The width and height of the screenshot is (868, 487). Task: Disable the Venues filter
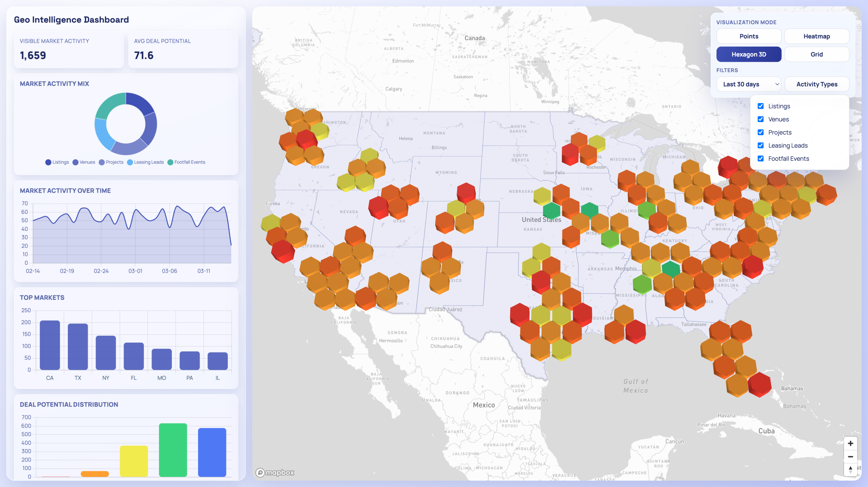point(761,119)
